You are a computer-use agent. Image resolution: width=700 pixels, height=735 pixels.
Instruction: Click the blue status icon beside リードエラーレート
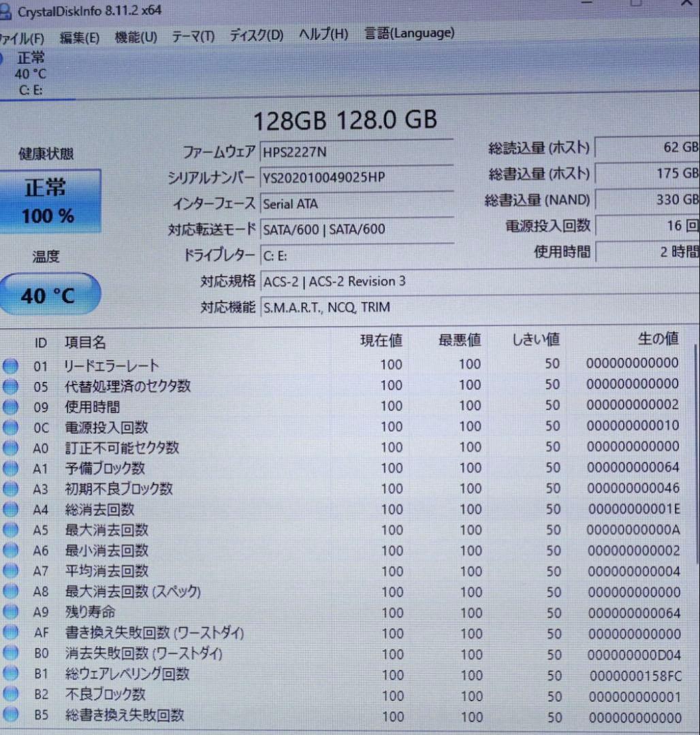[11, 365]
